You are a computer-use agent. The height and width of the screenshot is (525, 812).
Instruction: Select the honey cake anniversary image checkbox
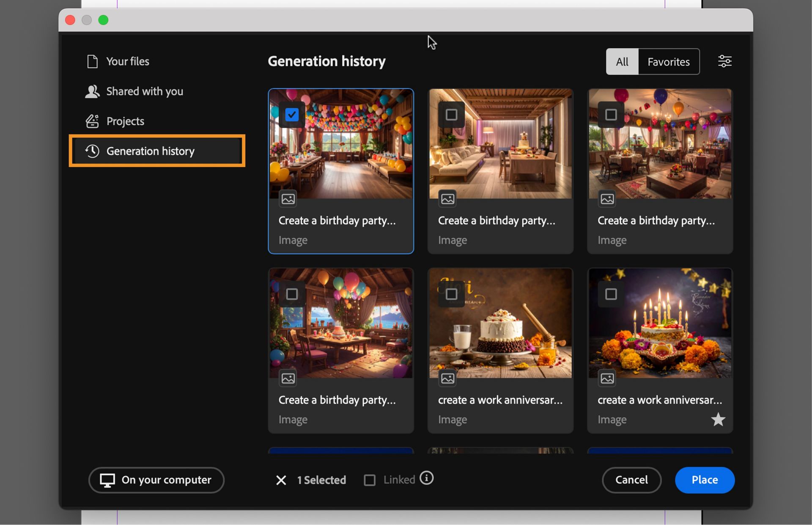[451, 294]
